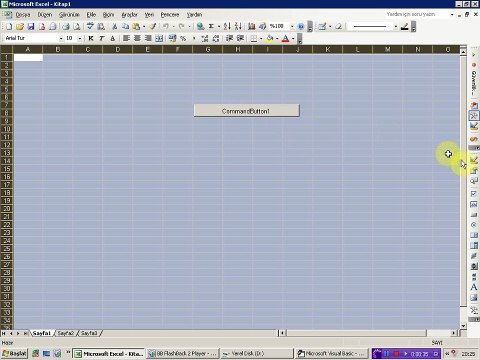480x360 pixels.
Task: Open the Araçlar menu
Action: [129, 15]
